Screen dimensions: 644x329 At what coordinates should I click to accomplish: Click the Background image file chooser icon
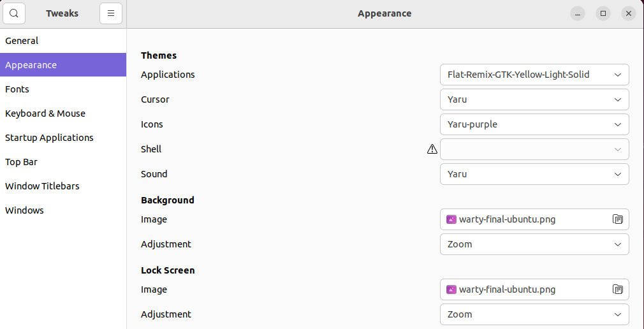pyautogui.click(x=617, y=219)
